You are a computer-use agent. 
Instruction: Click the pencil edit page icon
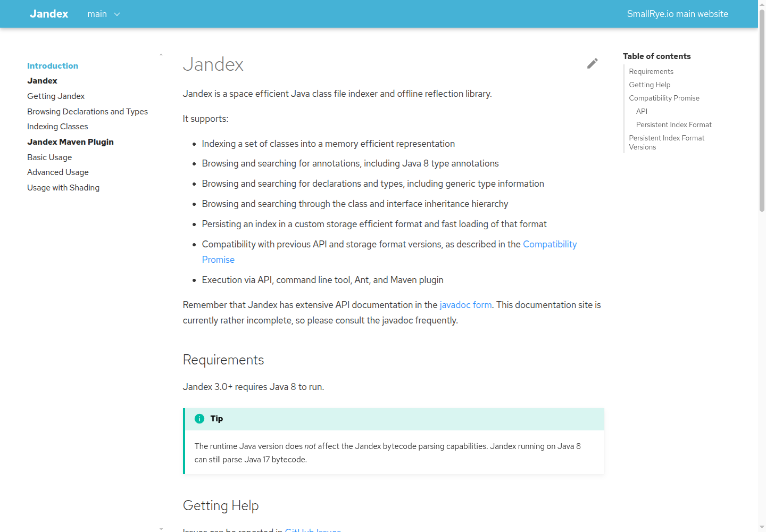(x=593, y=63)
